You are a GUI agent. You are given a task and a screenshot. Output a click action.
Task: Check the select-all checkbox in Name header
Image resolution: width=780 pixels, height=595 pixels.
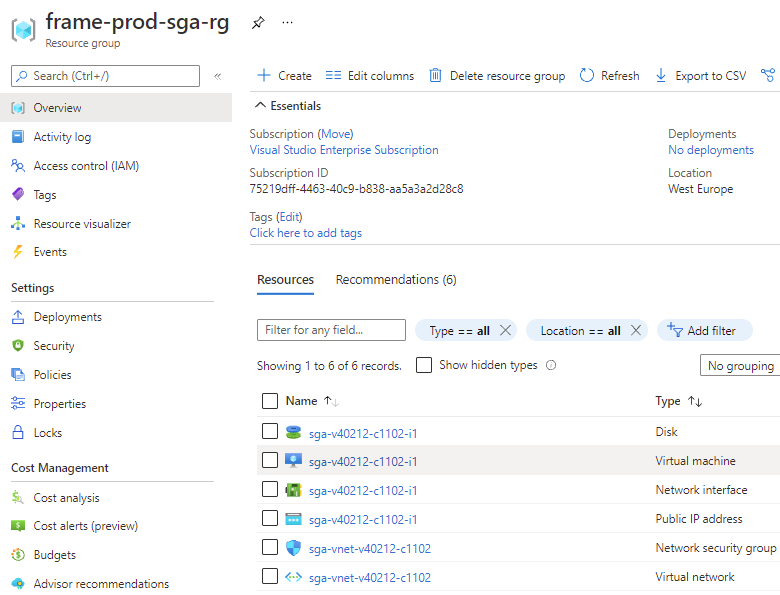[270, 401]
